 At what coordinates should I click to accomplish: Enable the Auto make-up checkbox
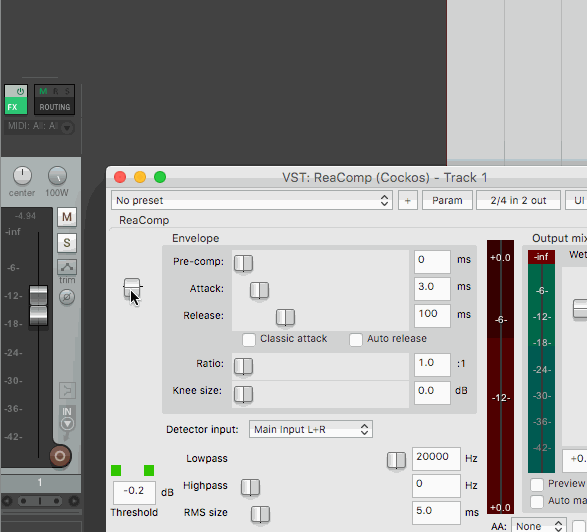point(537,501)
